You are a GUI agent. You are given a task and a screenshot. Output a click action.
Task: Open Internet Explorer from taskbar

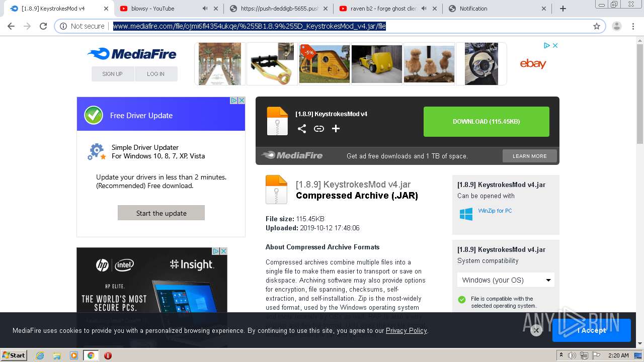[40, 355]
